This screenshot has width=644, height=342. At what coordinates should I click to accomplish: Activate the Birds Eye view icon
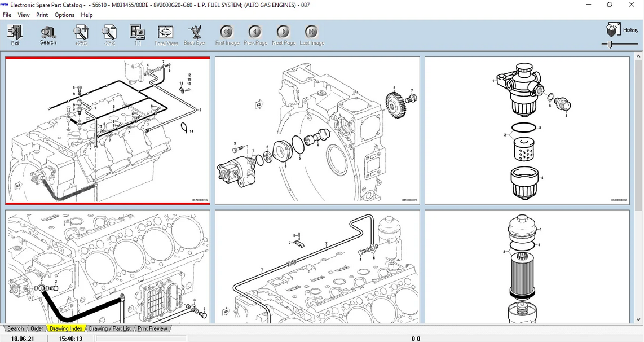click(195, 35)
